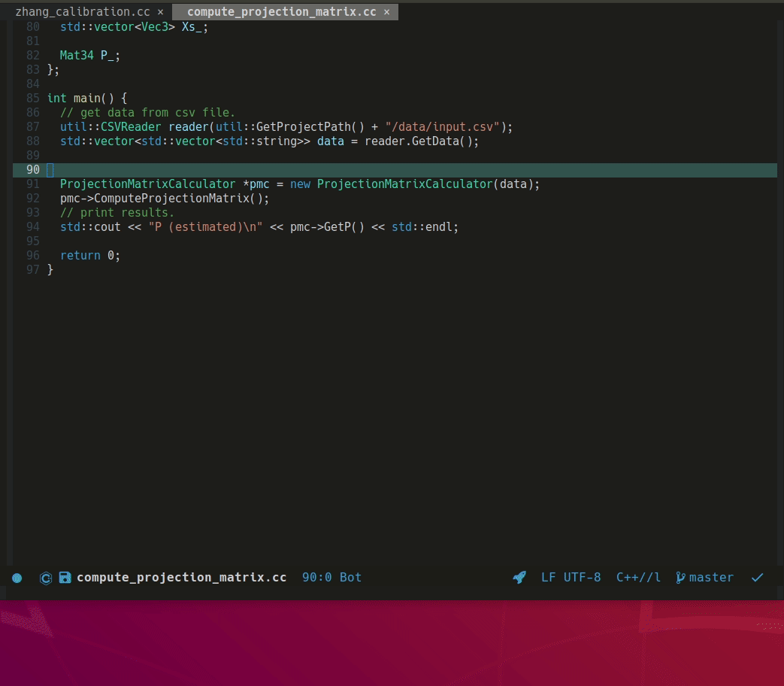Image resolution: width=784 pixels, height=686 pixels.
Task: Click line number 85
Action: coord(33,98)
